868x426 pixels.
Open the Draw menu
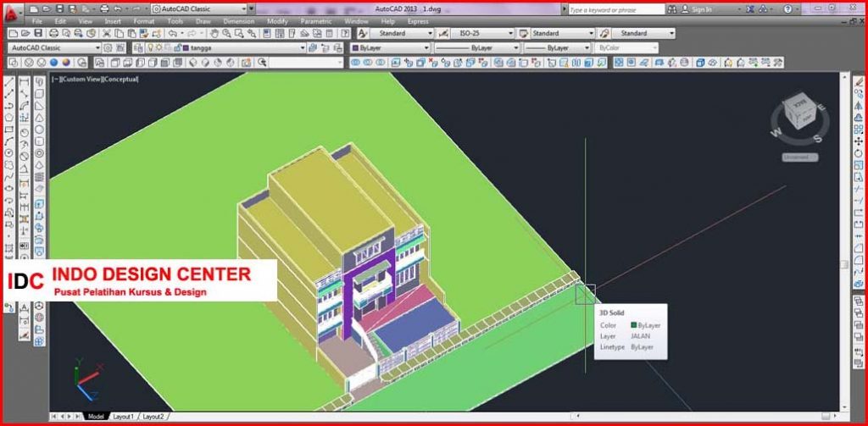203,21
